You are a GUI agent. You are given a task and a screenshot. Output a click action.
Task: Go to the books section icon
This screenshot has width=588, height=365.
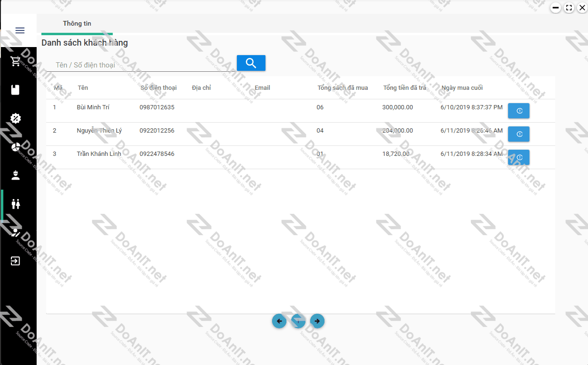pyautogui.click(x=16, y=90)
